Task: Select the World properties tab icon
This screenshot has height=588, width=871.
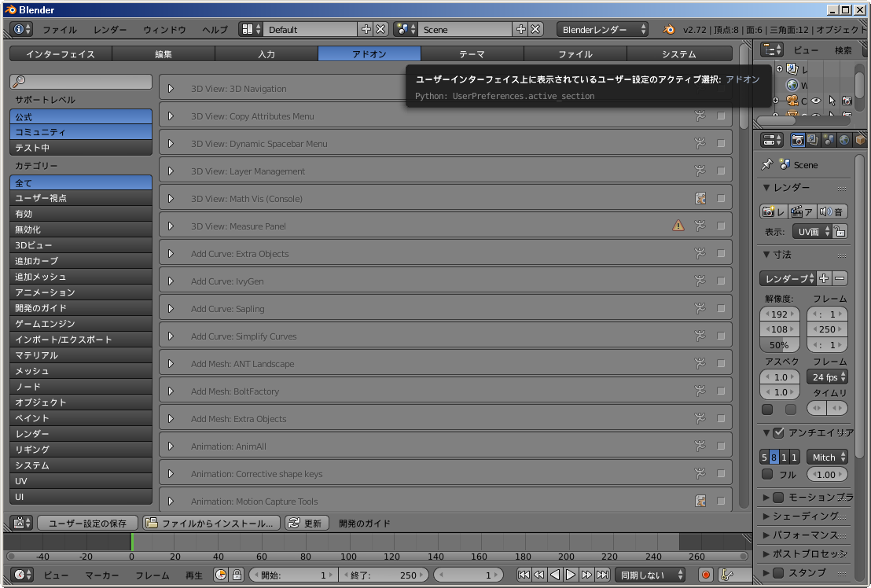Action: point(843,140)
